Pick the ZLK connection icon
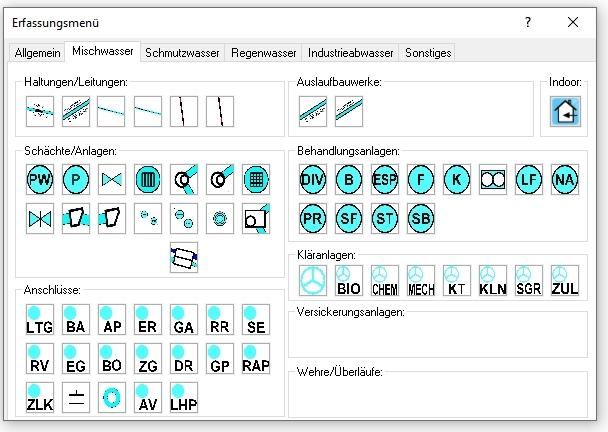 click(x=40, y=396)
